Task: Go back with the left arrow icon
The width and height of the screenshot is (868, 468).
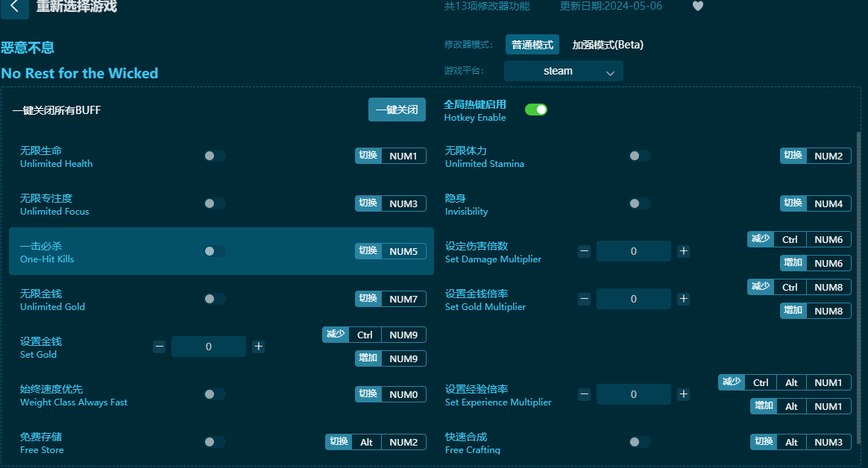Action: (14, 7)
